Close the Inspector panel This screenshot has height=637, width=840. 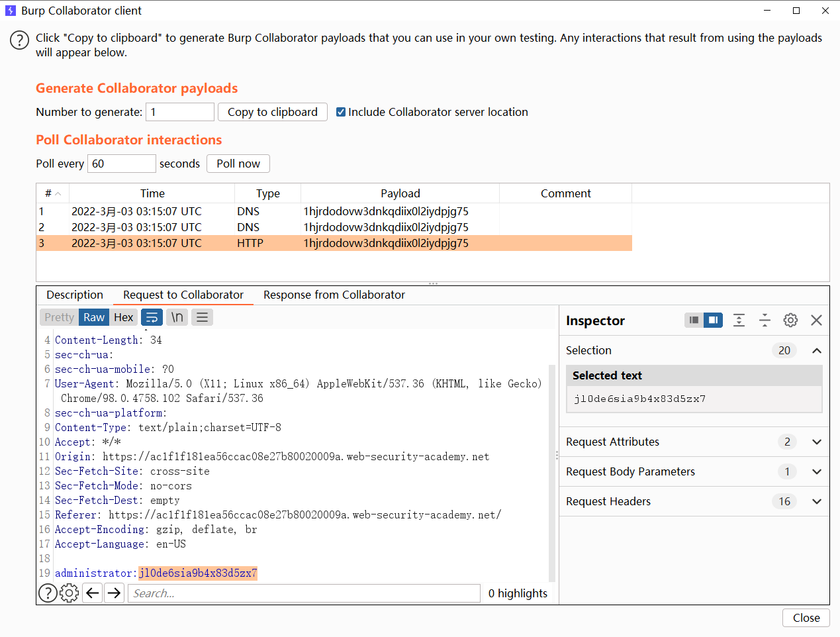click(816, 320)
